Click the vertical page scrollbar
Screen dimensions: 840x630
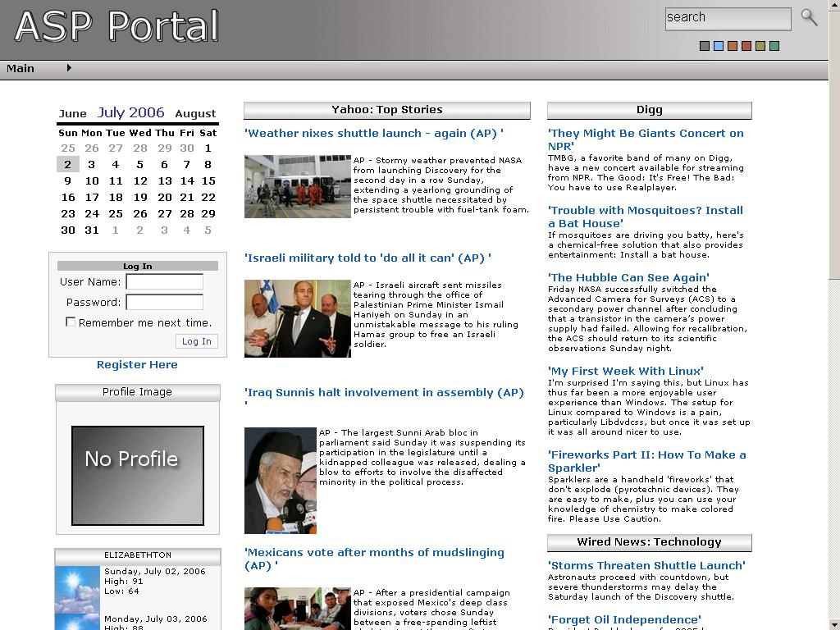[x=834, y=315]
